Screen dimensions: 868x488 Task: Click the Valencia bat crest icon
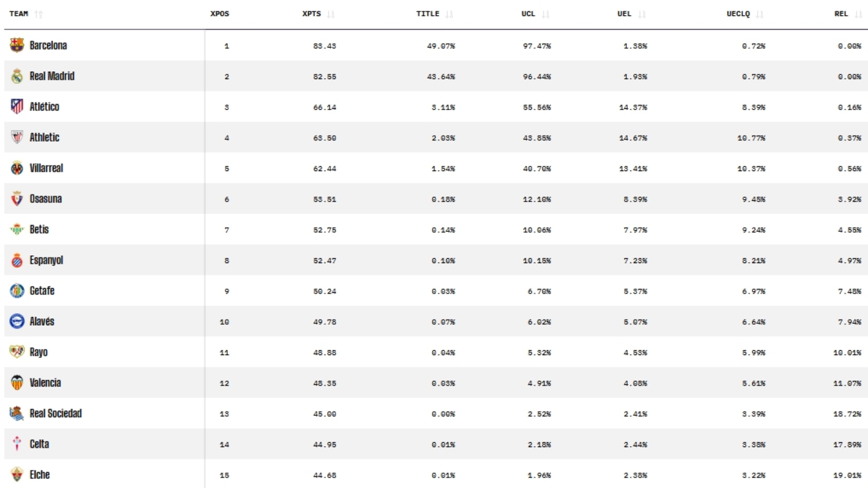[x=17, y=382]
